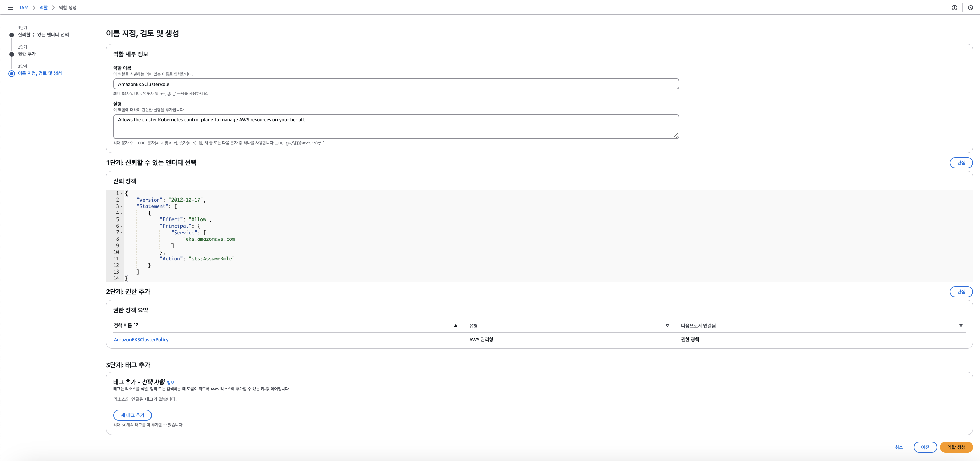Screen dimensions: 980x461
Task: Click the external link icon beside 정책 이름
Action: click(x=136, y=326)
